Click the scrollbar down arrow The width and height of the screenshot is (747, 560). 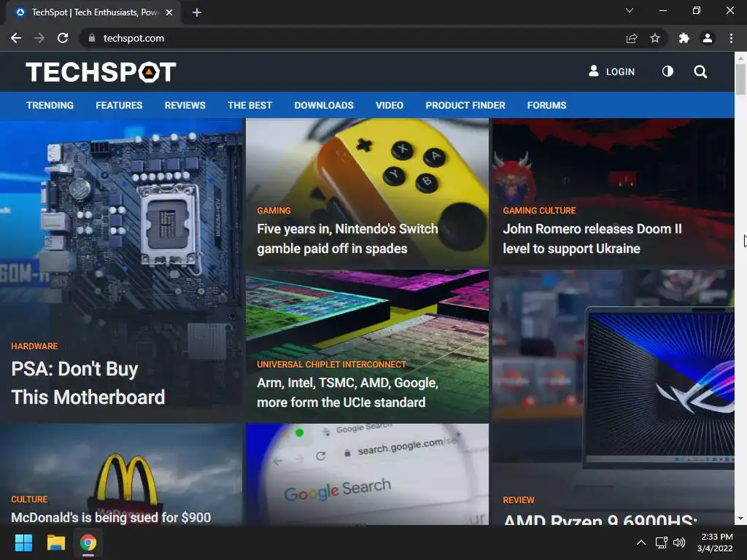coord(740,519)
